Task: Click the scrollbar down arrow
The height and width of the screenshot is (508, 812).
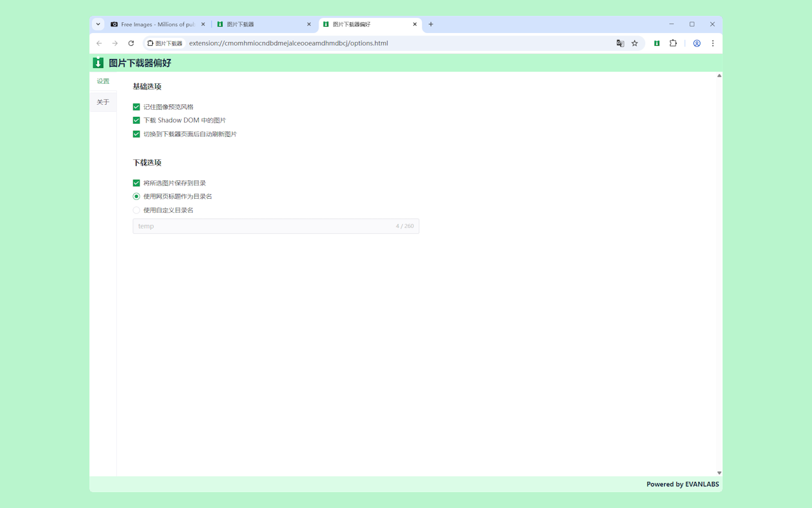Action: point(719,472)
